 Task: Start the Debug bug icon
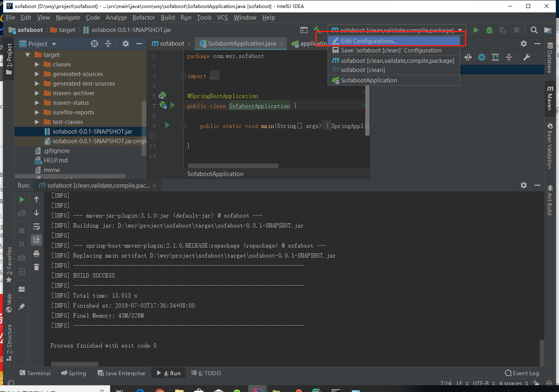click(489, 30)
